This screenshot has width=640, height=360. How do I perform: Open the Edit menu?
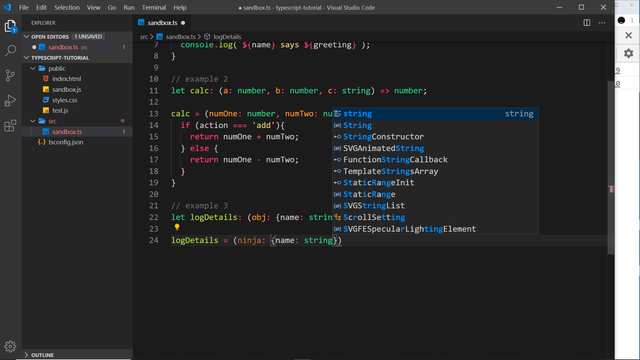tap(41, 7)
